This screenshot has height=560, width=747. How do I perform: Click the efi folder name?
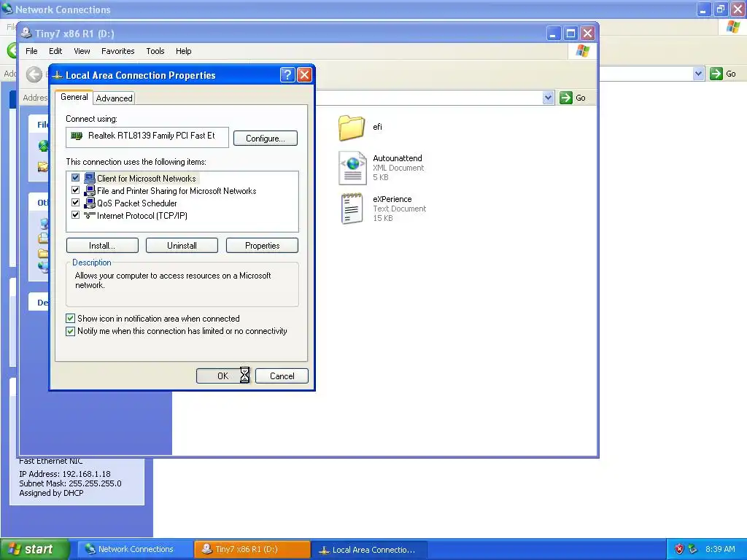(x=377, y=127)
